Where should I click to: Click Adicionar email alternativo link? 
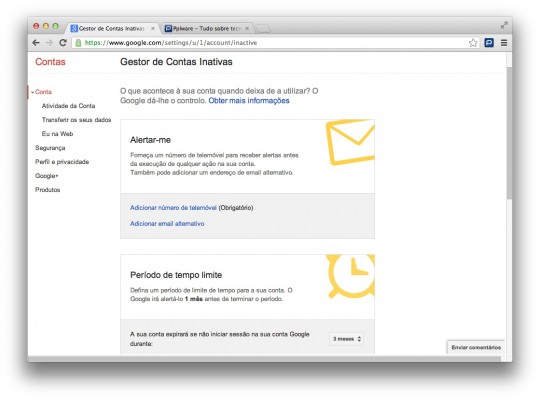click(167, 224)
